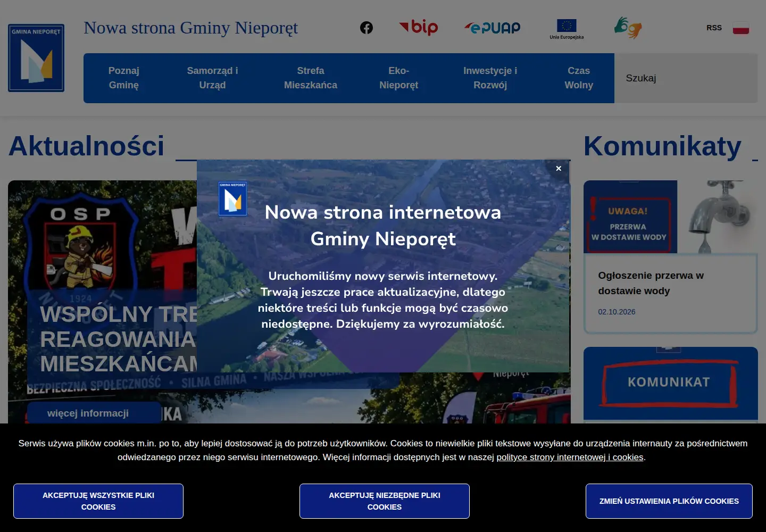Open polityce strony internetowej i cookies link

point(570,457)
